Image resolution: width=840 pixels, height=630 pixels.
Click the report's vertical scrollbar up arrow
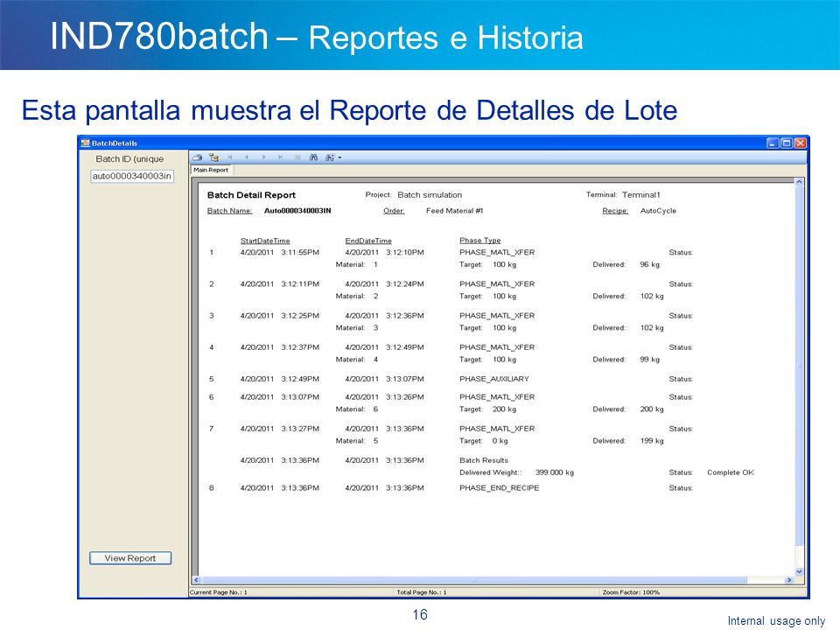point(799,182)
